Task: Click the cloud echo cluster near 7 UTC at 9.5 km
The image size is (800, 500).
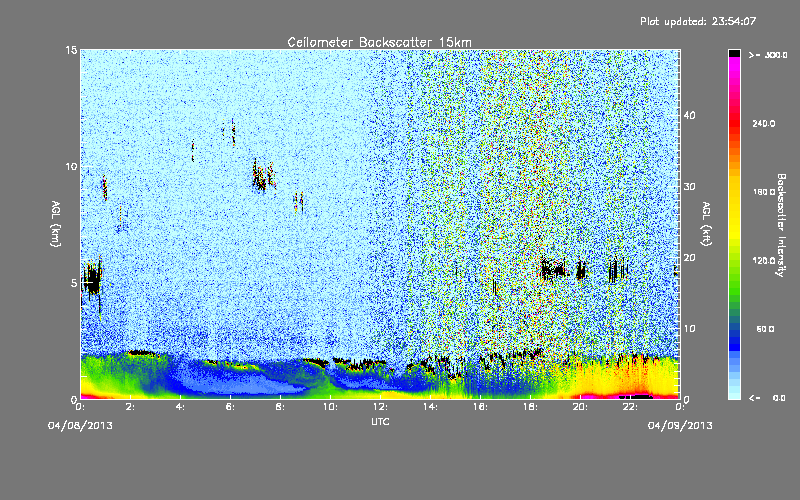Action: [x=262, y=176]
